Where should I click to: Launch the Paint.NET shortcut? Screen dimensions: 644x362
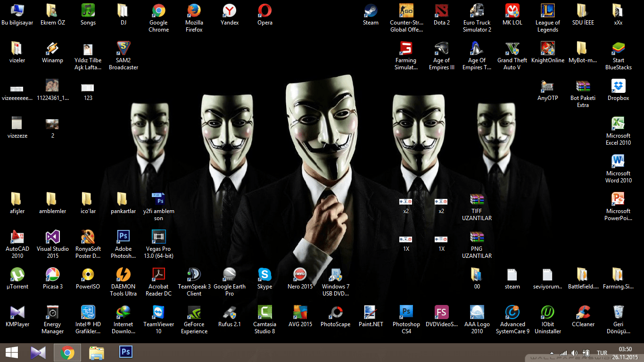point(371,316)
